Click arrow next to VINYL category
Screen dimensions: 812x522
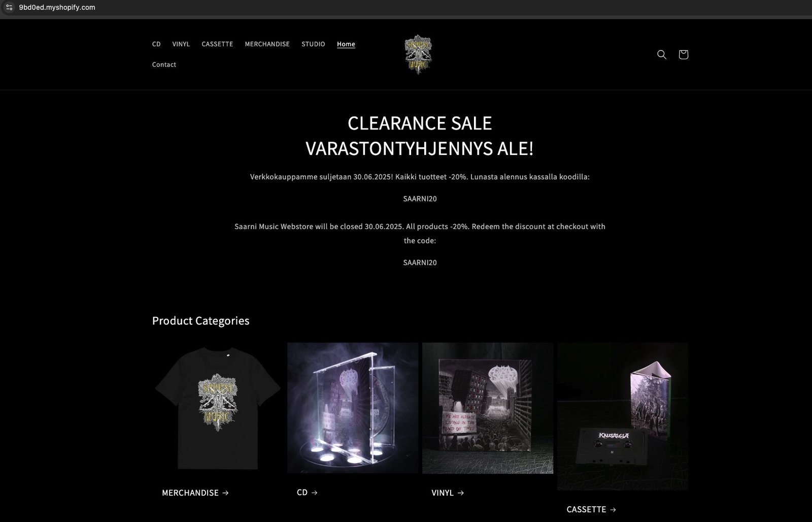point(461,493)
